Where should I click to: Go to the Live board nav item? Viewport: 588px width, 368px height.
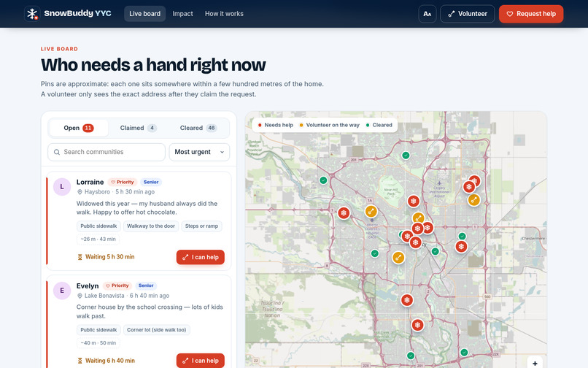coord(144,14)
